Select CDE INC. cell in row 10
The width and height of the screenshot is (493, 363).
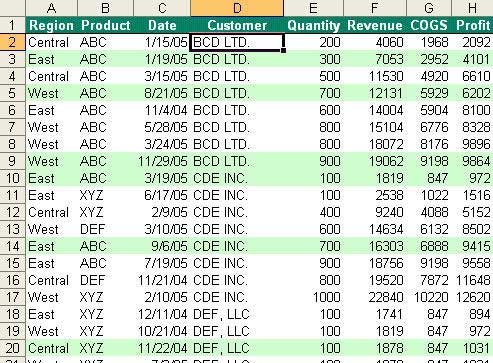click(237, 178)
